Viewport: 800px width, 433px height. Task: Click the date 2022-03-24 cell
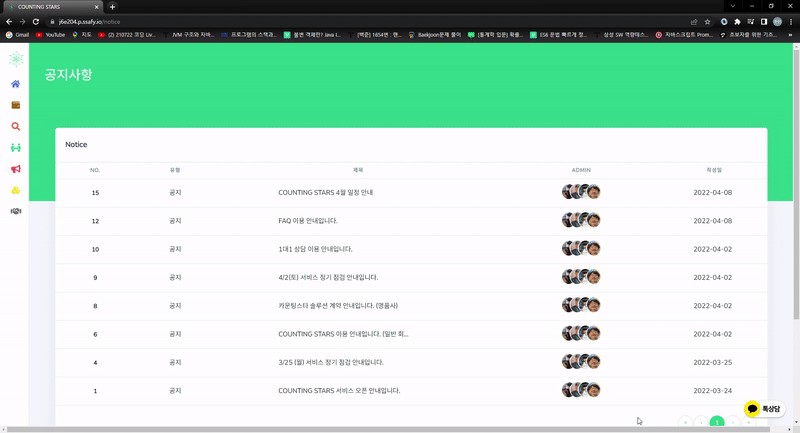tap(713, 391)
